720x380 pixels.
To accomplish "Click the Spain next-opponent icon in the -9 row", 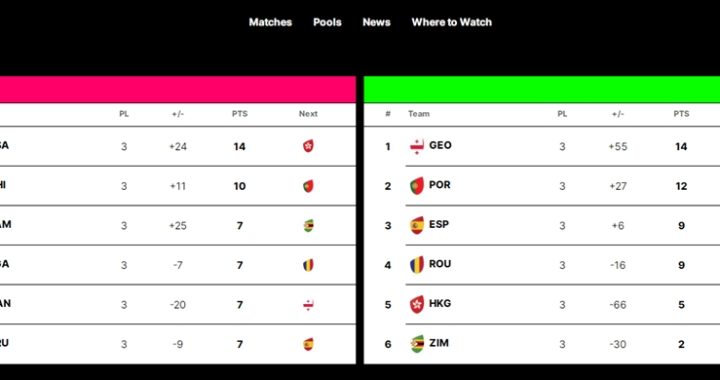I will coord(308,344).
